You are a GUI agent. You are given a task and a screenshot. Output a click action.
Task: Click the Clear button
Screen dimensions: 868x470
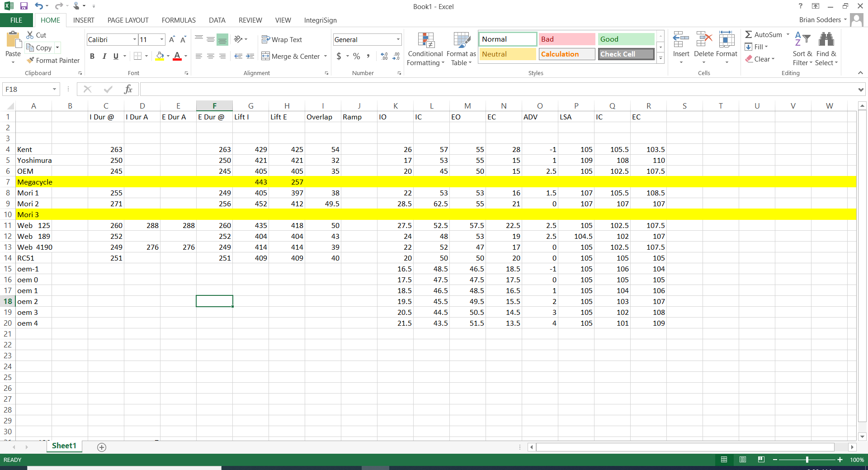(760, 59)
